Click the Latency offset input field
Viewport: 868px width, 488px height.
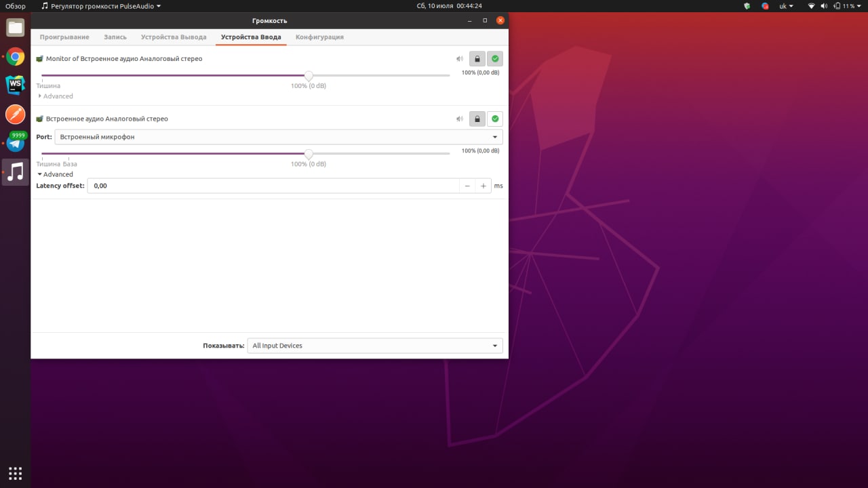click(x=273, y=186)
